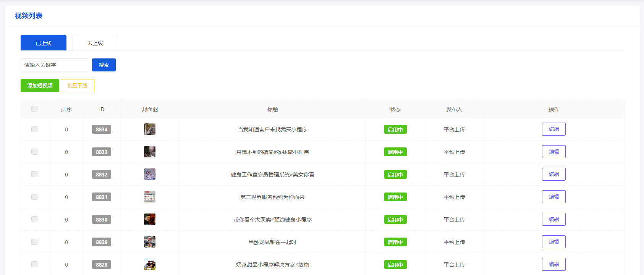Click the 启用中 status badge of video 8832

tap(395, 175)
